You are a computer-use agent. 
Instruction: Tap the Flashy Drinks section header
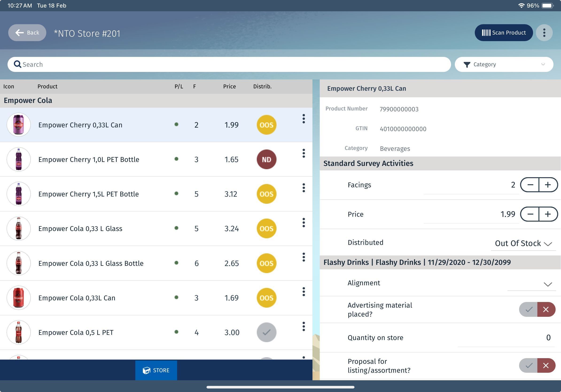(440, 262)
